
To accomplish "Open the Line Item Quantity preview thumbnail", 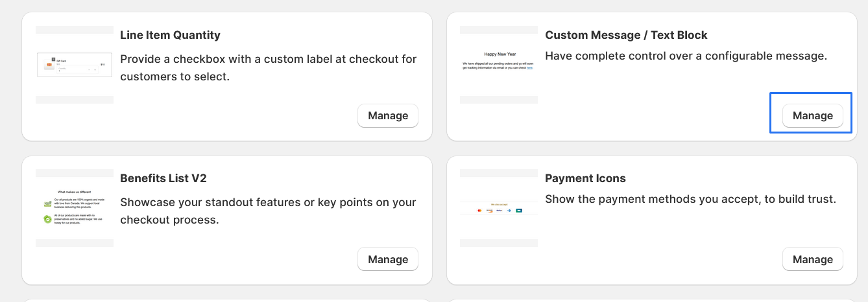I will pyautogui.click(x=75, y=65).
